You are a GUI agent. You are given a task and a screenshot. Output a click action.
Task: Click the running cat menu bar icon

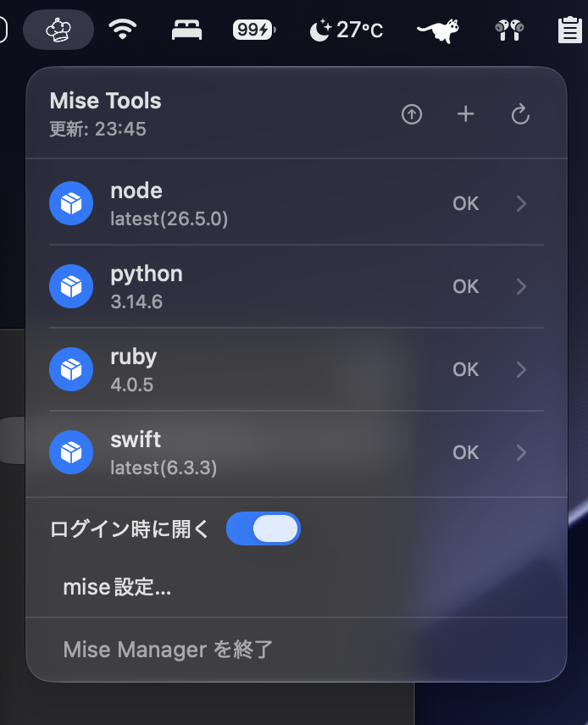(438, 30)
